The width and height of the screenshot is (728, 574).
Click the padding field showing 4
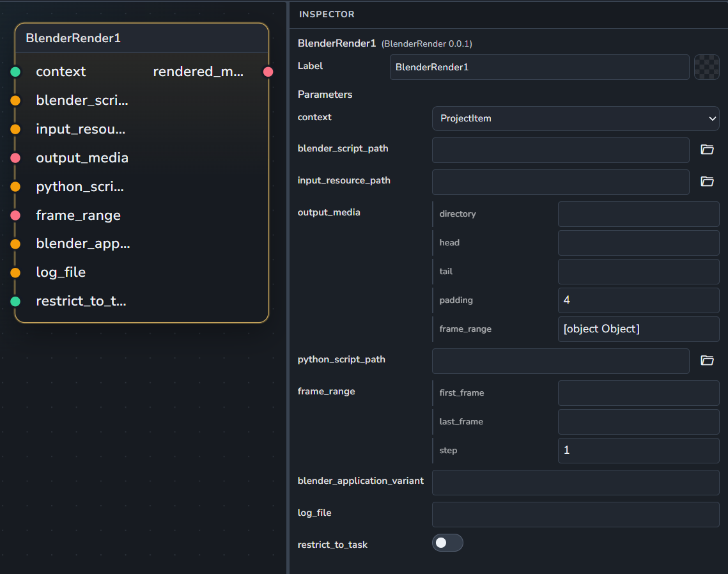639,300
